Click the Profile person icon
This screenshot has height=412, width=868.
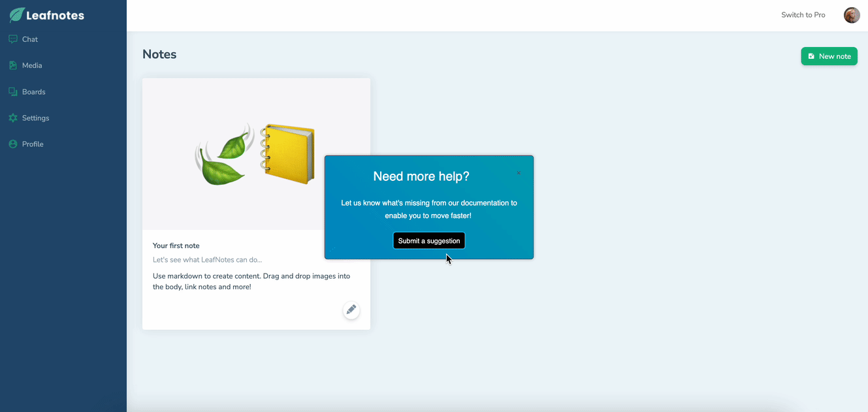pos(13,144)
